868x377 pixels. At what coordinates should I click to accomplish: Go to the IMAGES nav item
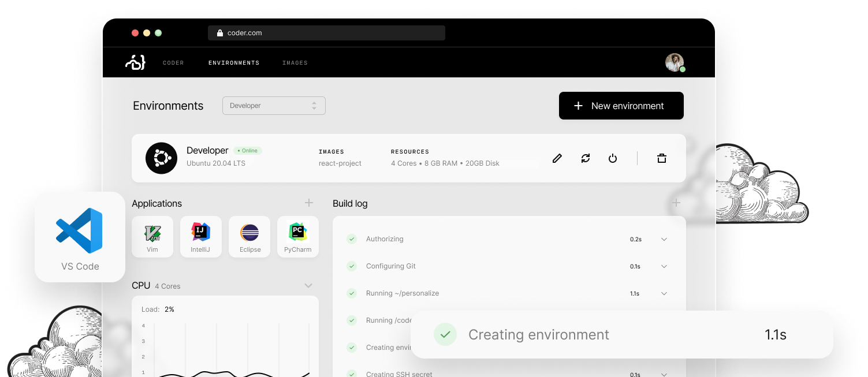tap(295, 63)
